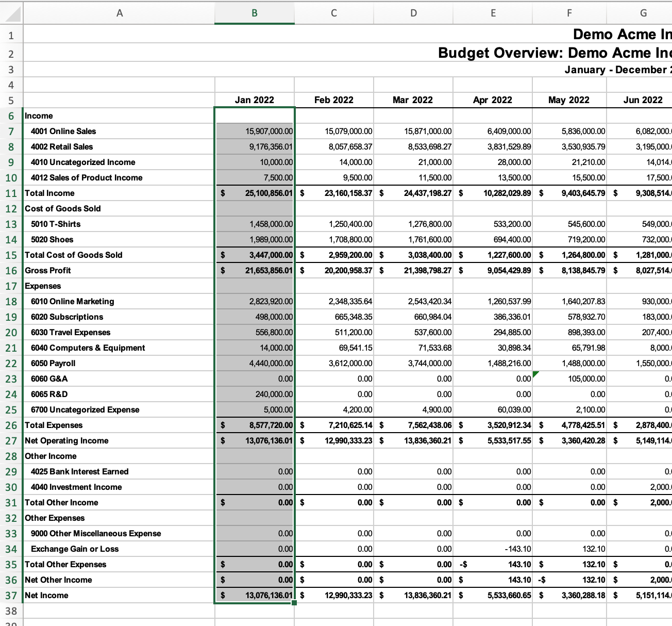Click row 37 header number
Screen dimensions: 672x626
tap(11, 596)
